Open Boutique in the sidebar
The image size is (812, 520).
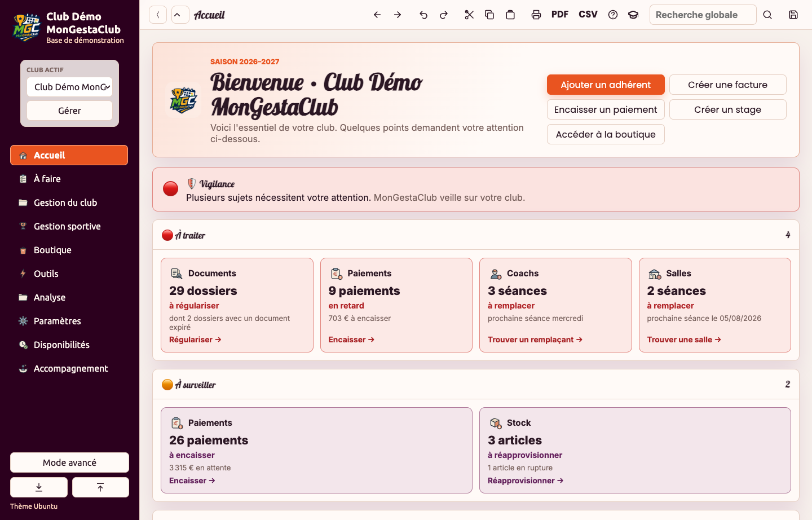pos(69,250)
